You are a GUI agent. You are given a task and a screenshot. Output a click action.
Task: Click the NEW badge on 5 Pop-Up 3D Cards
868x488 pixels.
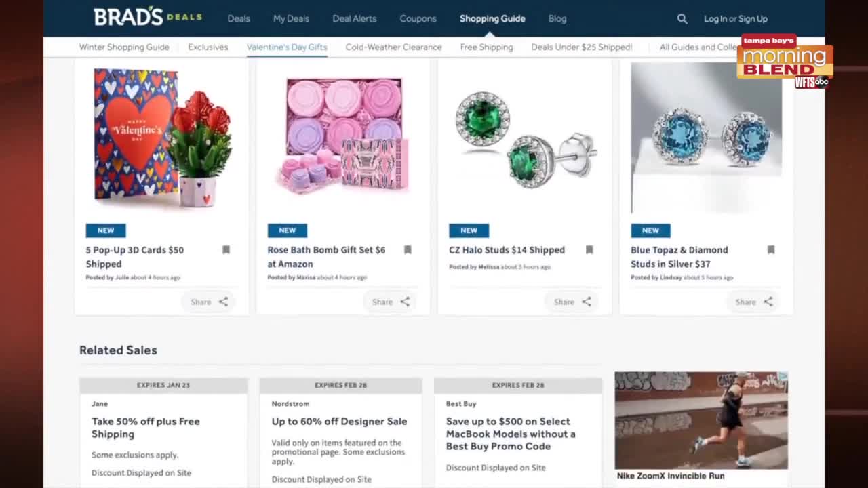point(106,230)
